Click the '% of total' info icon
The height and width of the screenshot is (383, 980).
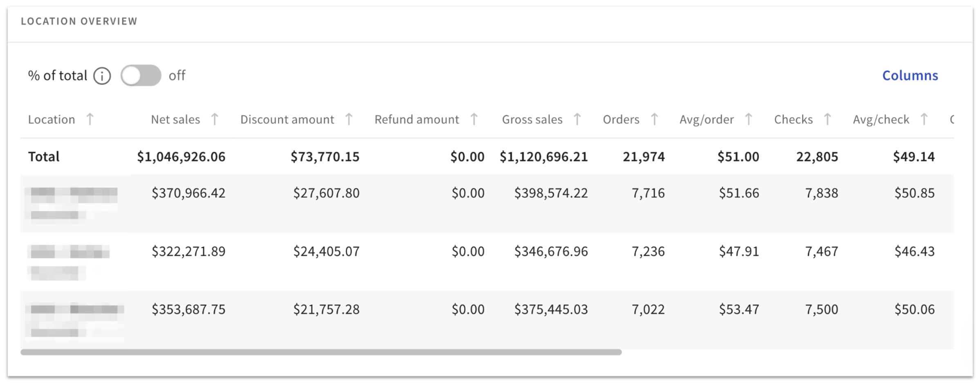[x=101, y=75]
